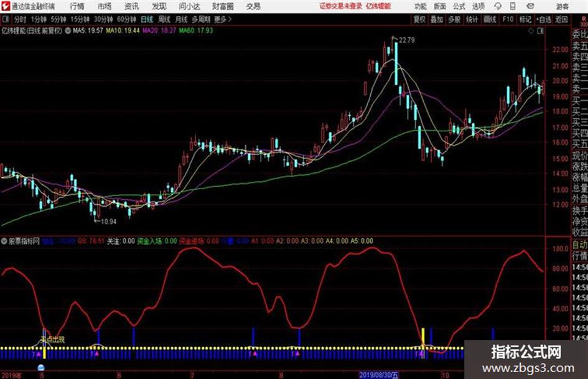Switch to 15分钟 period
The width and height of the screenshot is (588, 379).
coord(80,19)
